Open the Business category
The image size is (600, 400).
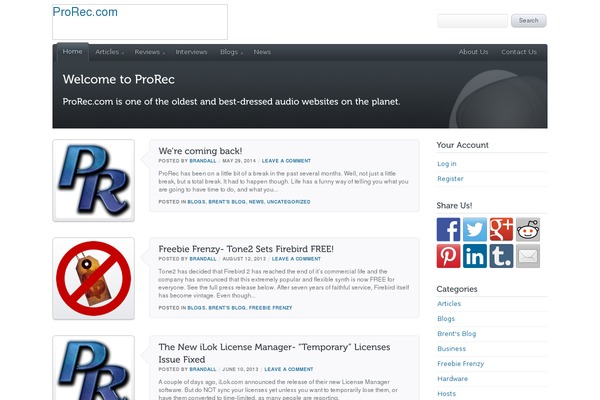coord(451,349)
